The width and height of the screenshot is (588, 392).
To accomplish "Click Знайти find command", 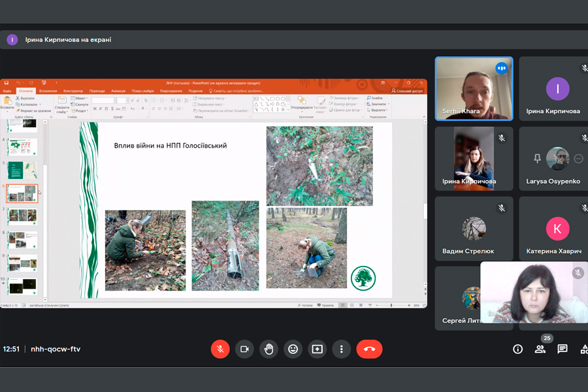I will [374, 98].
